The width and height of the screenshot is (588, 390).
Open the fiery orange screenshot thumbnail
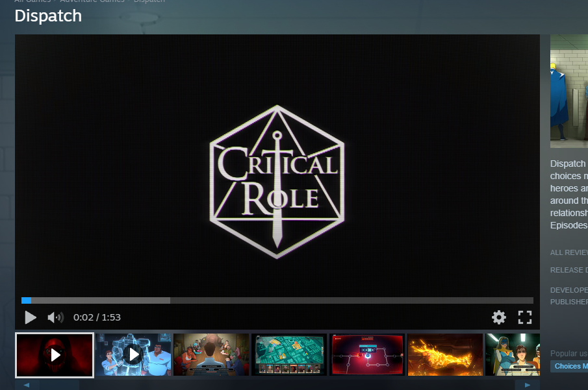[x=445, y=355]
